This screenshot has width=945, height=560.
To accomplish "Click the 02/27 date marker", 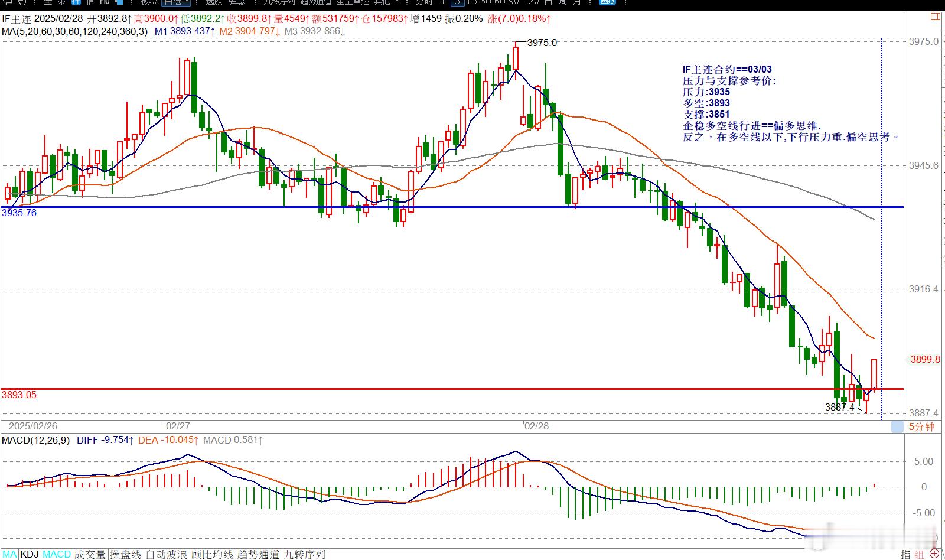I will [178, 426].
